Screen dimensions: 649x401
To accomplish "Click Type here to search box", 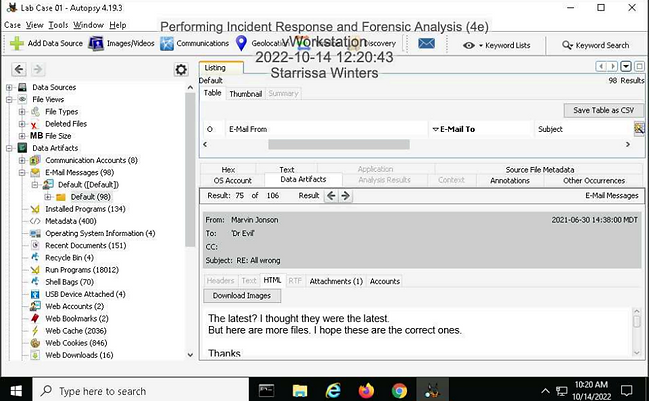I will [x=141, y=391].
